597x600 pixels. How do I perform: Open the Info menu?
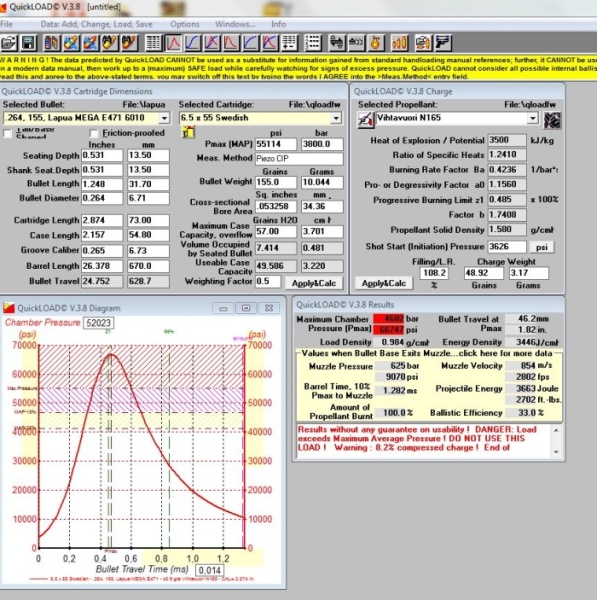coord(279,24)
